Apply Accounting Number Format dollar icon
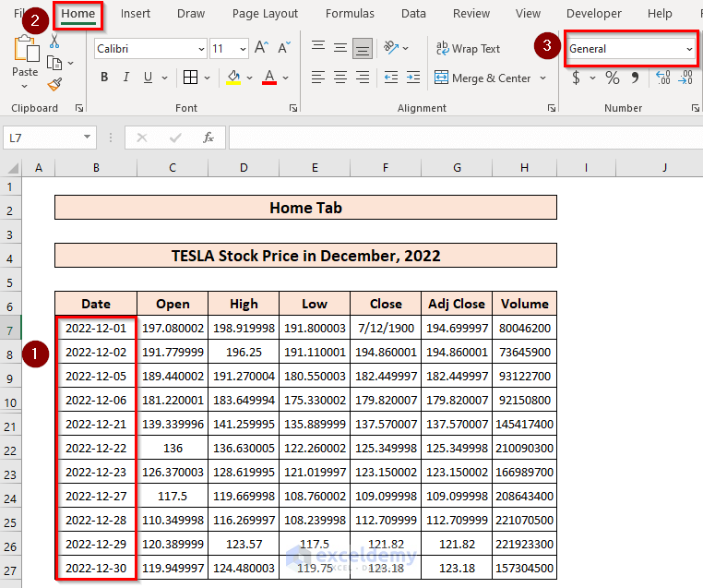 pos(577,78)
